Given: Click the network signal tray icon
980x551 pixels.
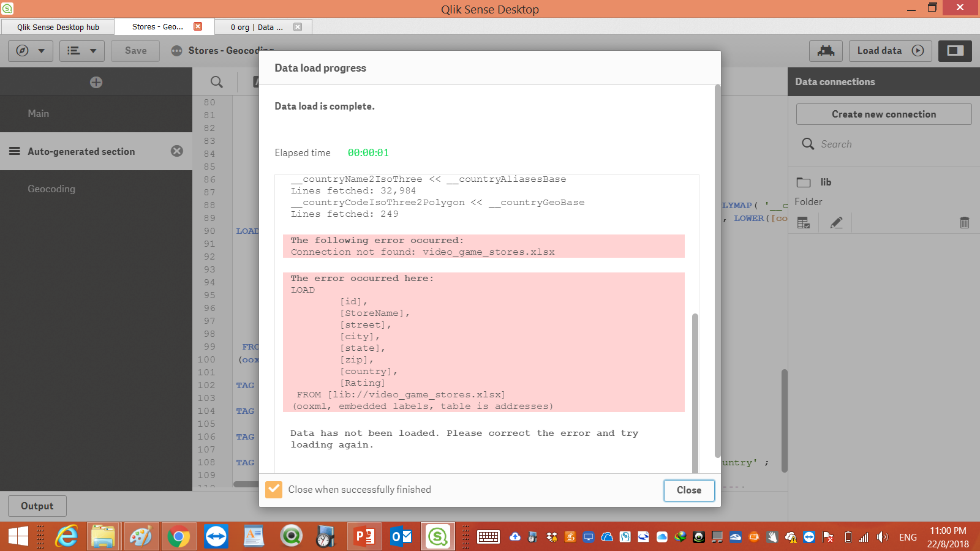Looking at the screenshot, I should [x=864, y=537].
